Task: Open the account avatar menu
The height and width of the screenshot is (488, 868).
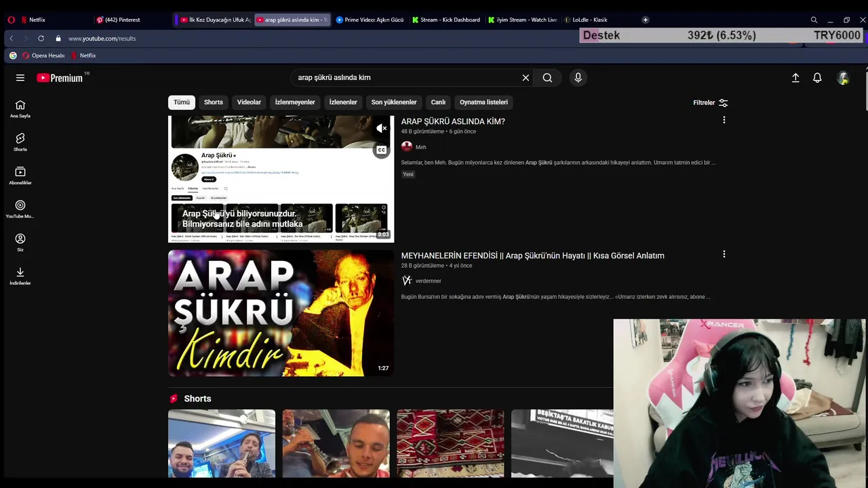Action: 843,78
